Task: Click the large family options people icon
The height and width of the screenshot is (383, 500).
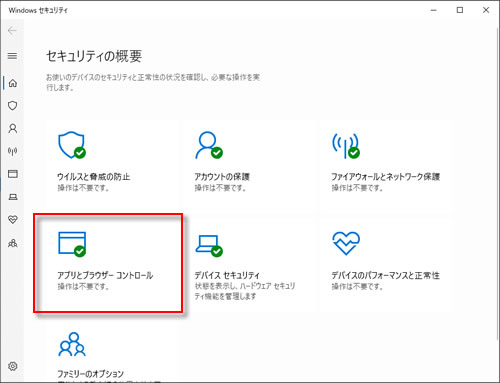Action: coord(72,344)
